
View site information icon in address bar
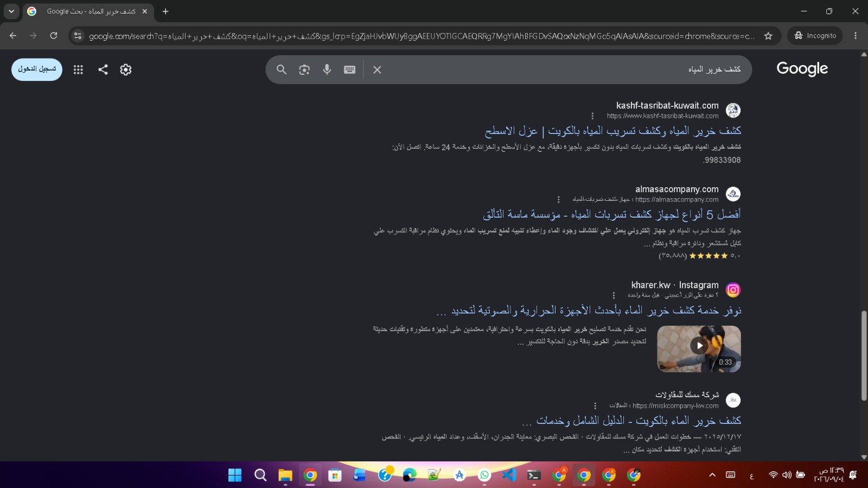click(78, 36)
